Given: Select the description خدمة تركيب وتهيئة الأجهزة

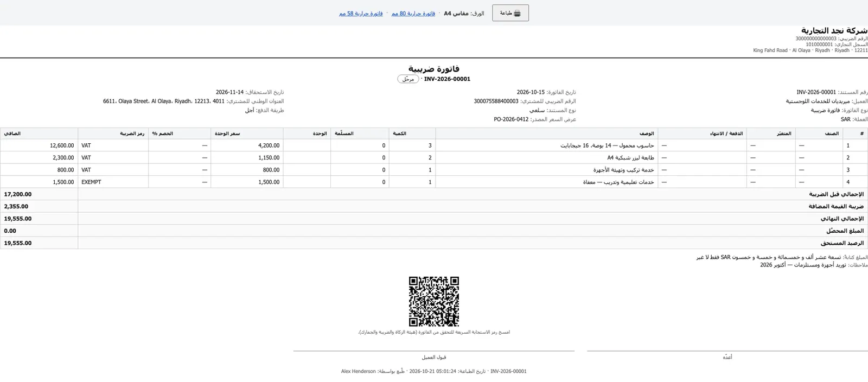Looking at the screenshot, I should [x=623, y=170].
